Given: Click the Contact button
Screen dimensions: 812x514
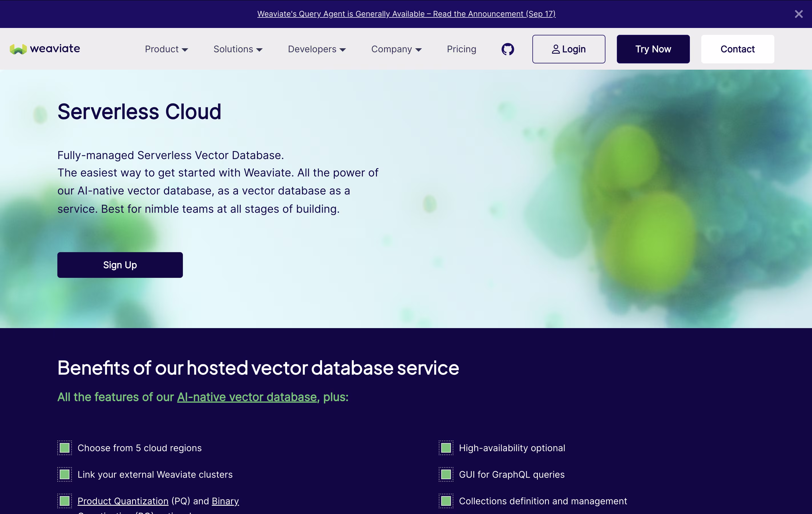Looking at the screenshot, I should [x=737, y=49].
